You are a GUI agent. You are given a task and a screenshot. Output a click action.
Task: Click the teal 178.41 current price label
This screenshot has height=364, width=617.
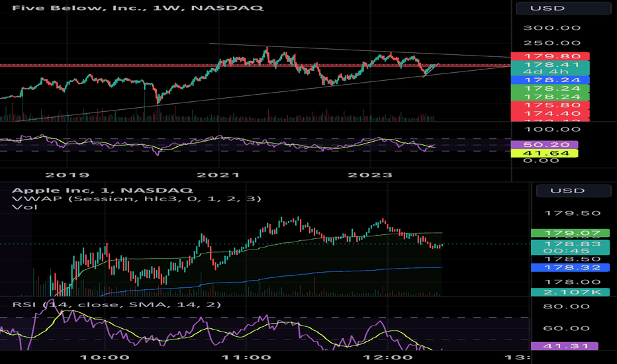click(550, 68)
